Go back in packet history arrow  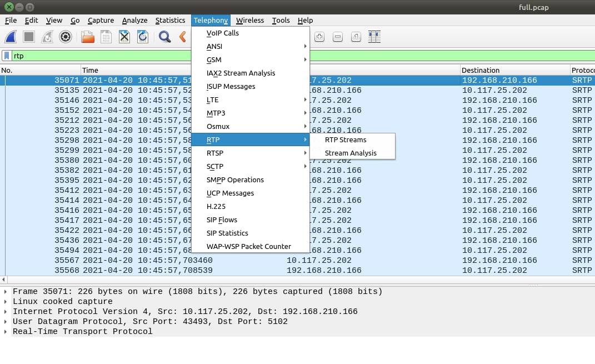[183, 37]
